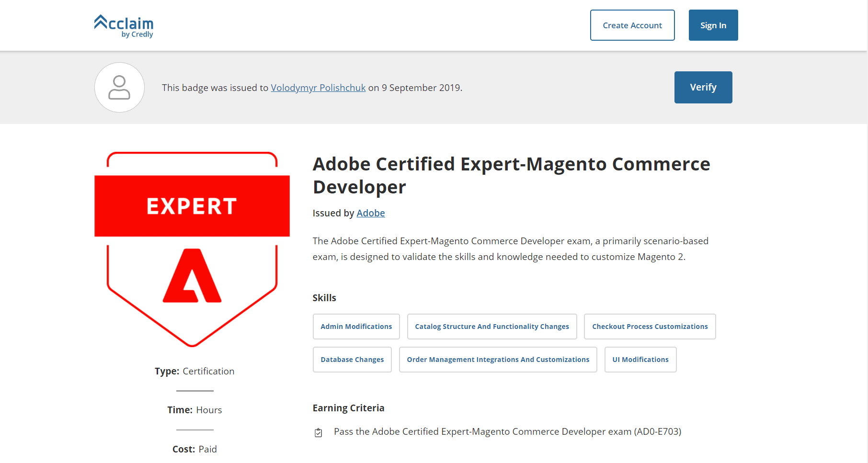The width and height of the screenshot is (868, 463).
Task: Select Order Management Integrations And Customizations tag
Action: point(498,360)
